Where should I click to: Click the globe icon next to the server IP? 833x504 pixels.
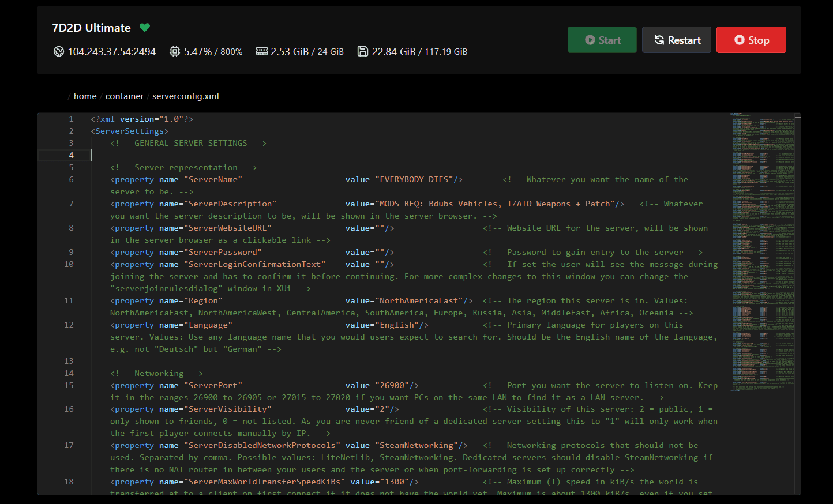(x=58, y=51)
